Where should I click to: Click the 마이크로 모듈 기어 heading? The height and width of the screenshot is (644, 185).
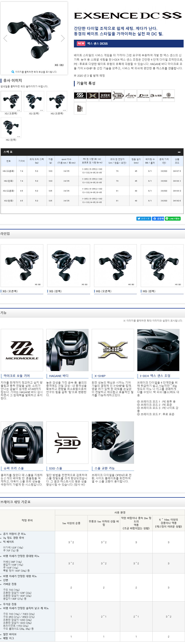[x=16, y=376]
